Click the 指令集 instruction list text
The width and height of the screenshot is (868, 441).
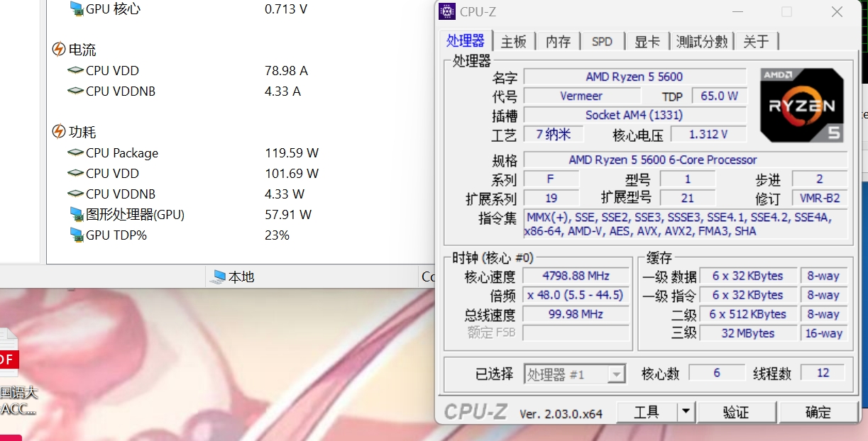[685, 224]
